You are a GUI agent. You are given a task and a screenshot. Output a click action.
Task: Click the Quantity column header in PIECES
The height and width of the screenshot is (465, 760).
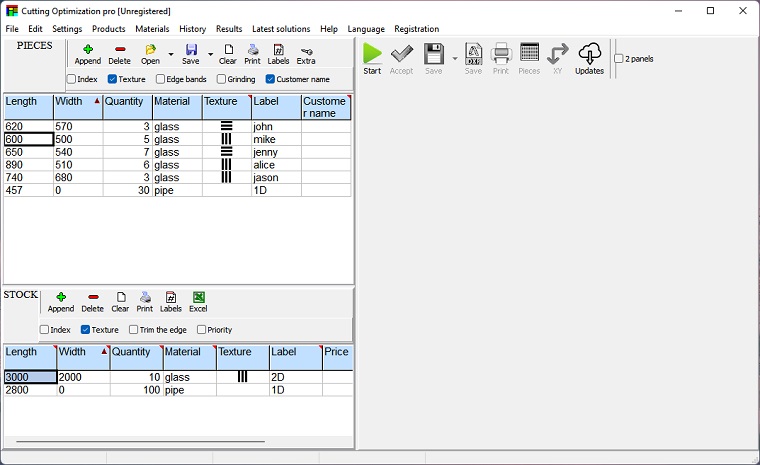click(127, 107)
